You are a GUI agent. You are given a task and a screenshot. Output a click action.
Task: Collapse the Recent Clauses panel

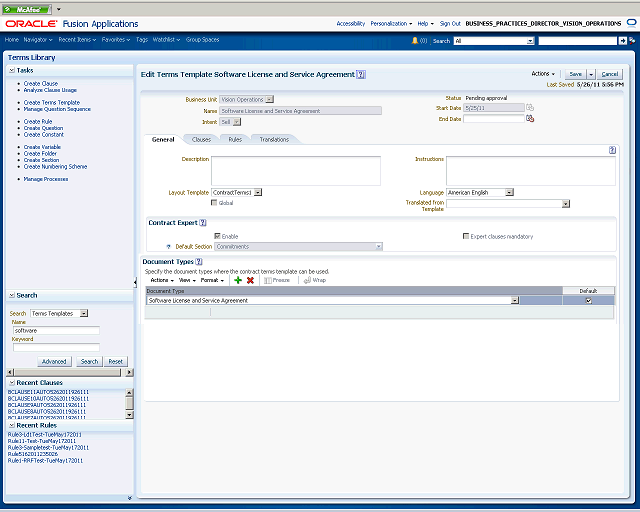(12, 383)
